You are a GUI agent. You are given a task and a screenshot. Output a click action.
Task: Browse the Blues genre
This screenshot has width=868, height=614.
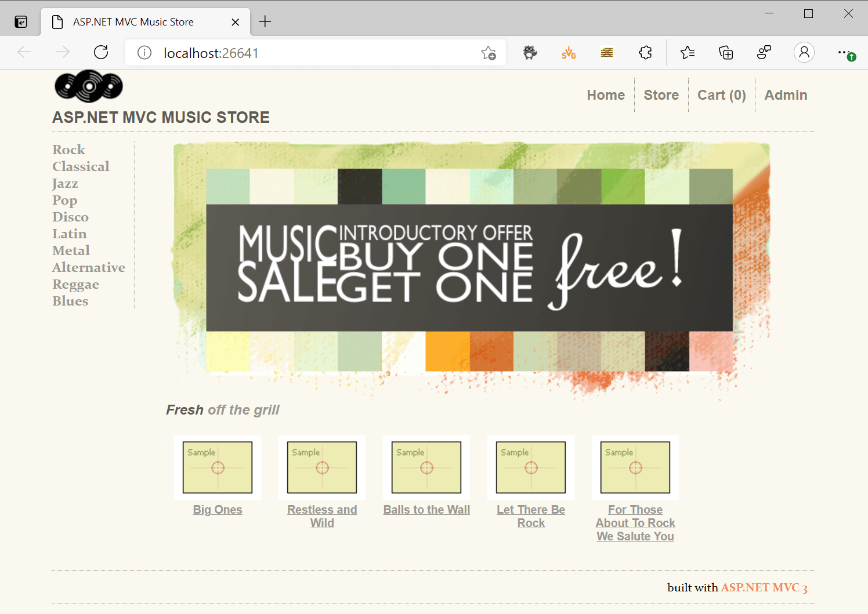pyautogui.click(x=70, y=301)
